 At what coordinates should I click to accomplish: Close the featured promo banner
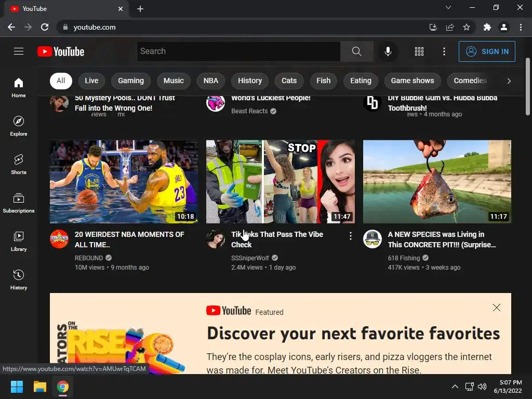tap(496, 308)
